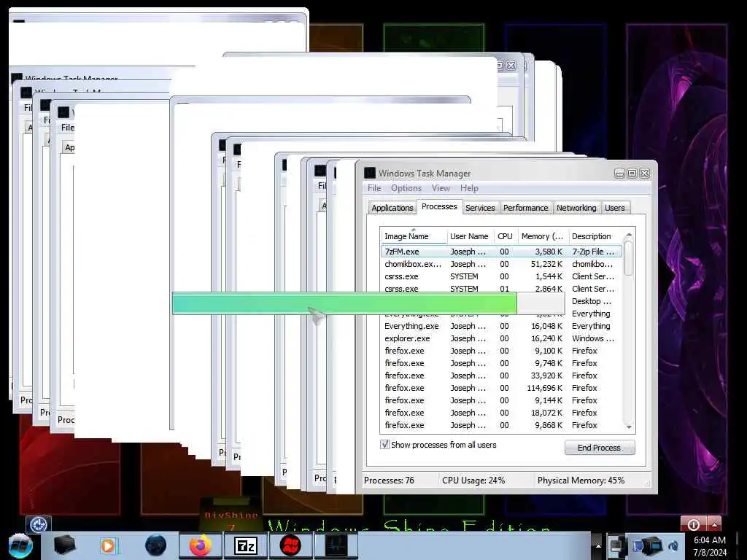Sort processes by Image Name column
747x560 pixels.
click(414, 236)
